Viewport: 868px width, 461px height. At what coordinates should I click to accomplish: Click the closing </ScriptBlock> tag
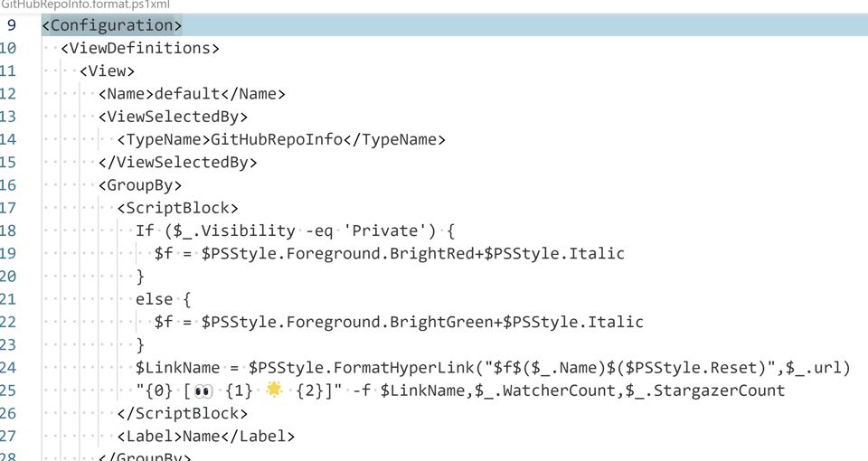coord(183,413)
